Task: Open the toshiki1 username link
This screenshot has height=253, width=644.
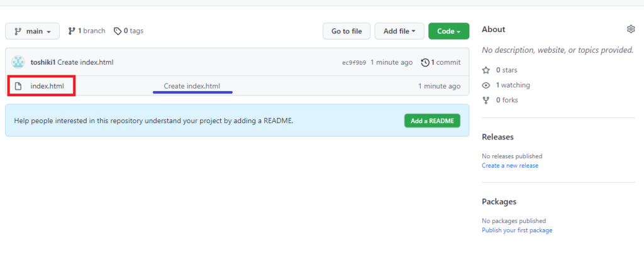Action: [43, 62]
